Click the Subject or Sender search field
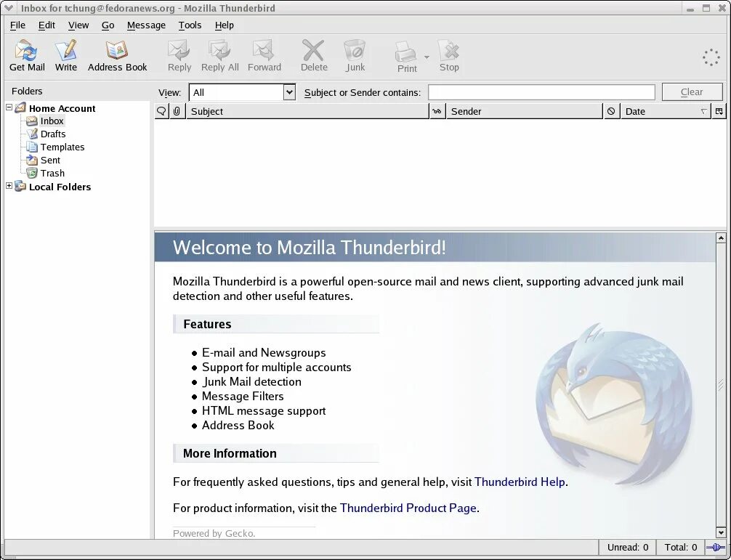Viewport: 731px width, 560px height. tap(541, 92)
